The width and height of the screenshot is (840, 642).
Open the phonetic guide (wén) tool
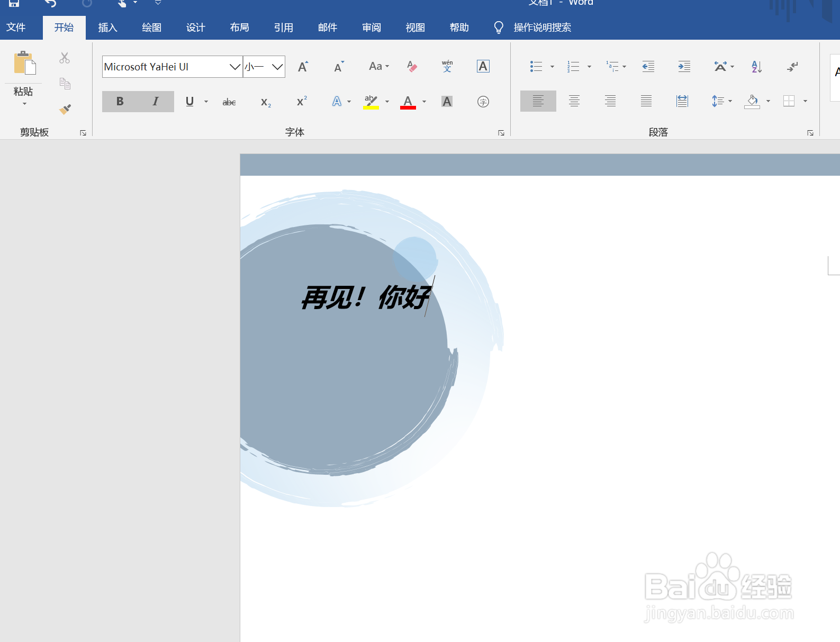(447, 66)
